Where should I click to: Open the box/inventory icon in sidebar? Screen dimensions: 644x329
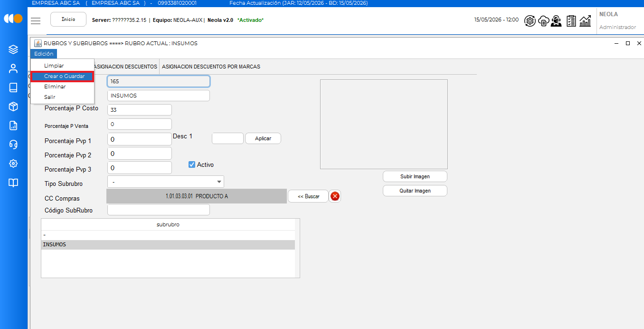click(x=13, y=106)
